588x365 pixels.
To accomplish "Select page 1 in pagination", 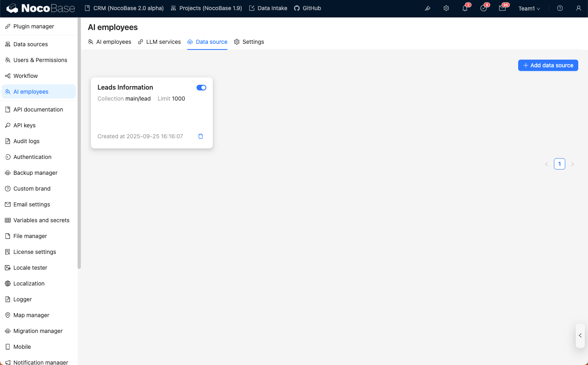I will (560, 164).
